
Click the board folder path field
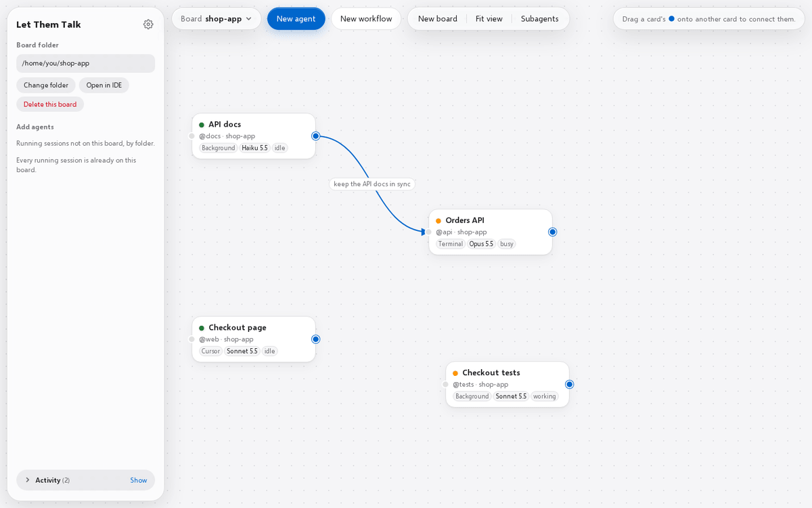click(86, 64)
